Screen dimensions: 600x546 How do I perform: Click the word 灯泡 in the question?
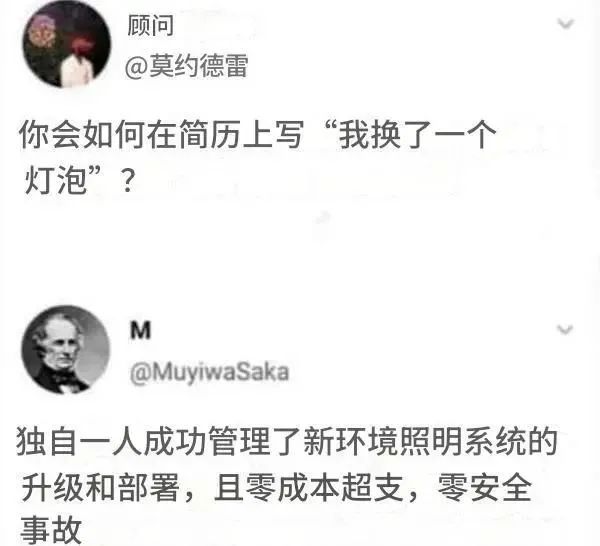click(x=55, y=180)
